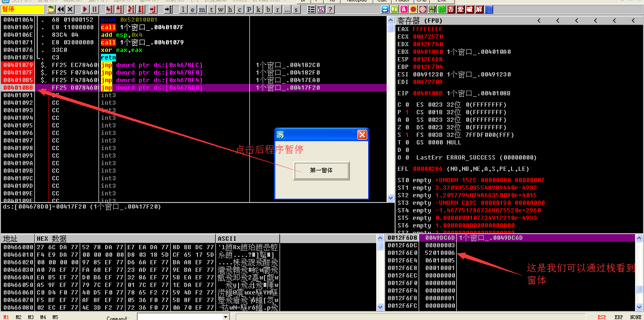The image size is (644, 320).
Task: Open call stack via 'k' toolbar button
Action: pos(258,9)
